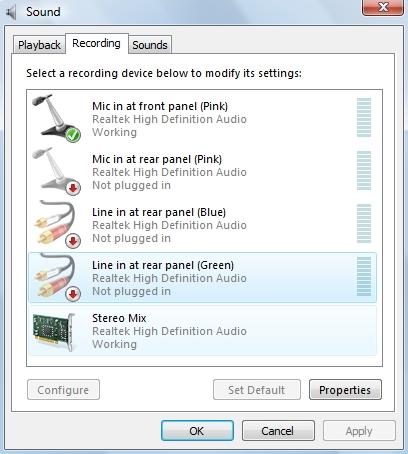Dismiss the dialog with Cancel
Viewport: 408px width, 454px height.
tap(278, 431)
